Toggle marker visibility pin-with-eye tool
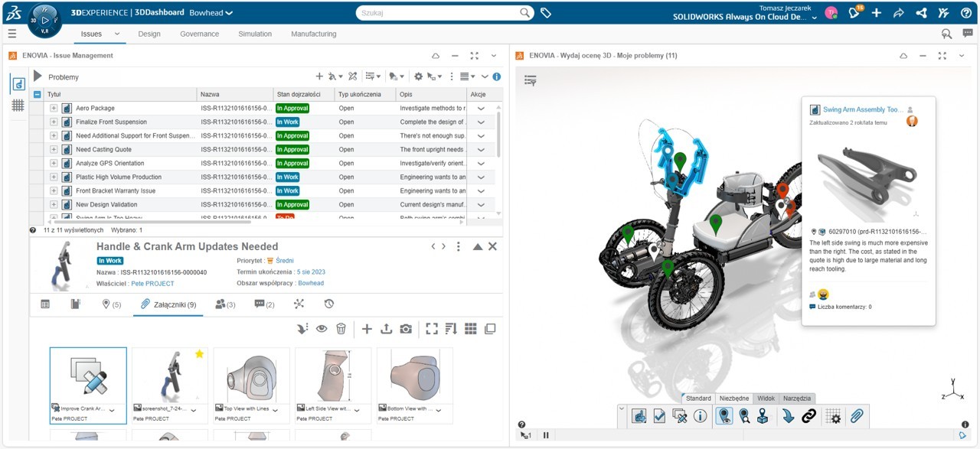The height and width of the screenshot is (449, 980). click(x=723, y=416)
